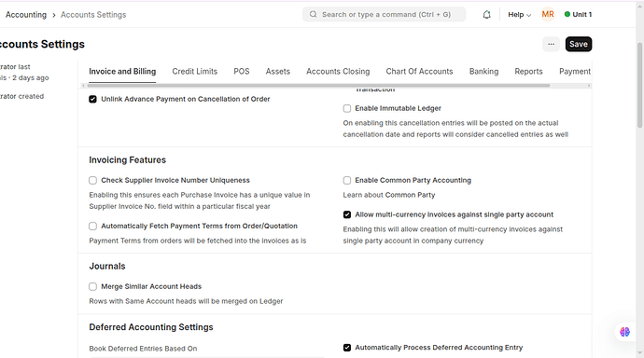Expand the Help dropdown
Image resolution: width=644 pixels, height=358 pixels.
click(519, 15)
